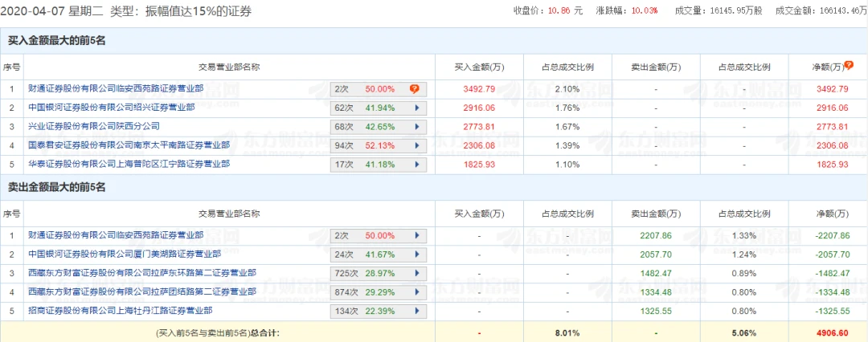Click 买入金额(万) column header in buy table
This screenshot has width=868, height=342.
point(479,67)
